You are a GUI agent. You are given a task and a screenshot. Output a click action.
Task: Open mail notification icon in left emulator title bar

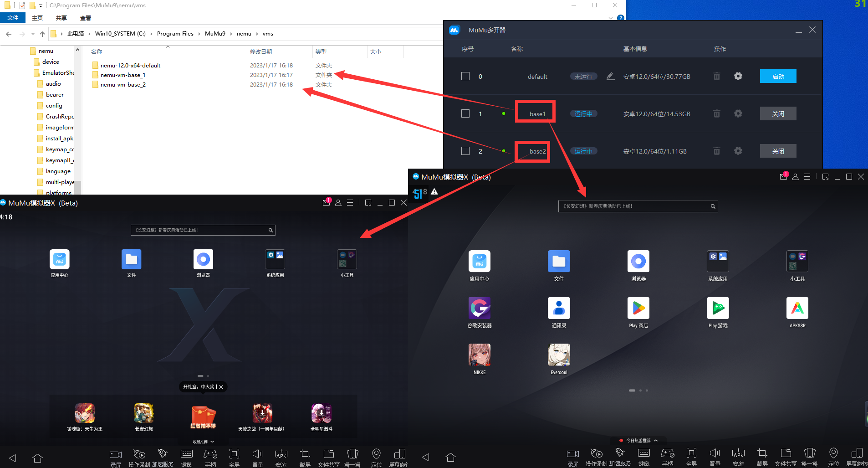327,202
